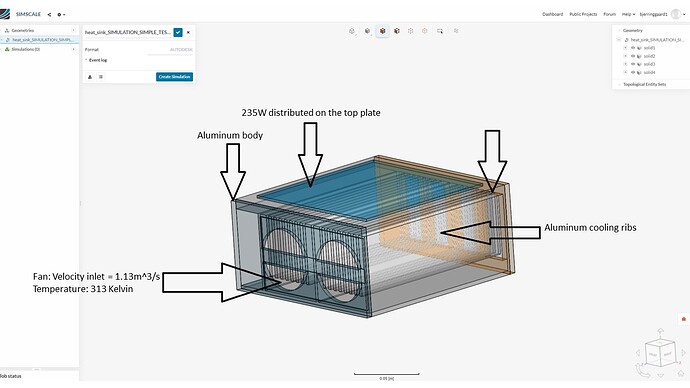Open the render mode dropdown cube
690x388 pixels.
pyautogui.click(x=367, y=31)
